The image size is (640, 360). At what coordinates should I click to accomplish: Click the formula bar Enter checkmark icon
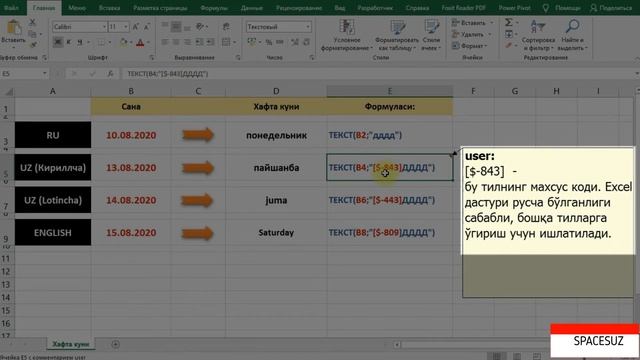pos(93,73)
